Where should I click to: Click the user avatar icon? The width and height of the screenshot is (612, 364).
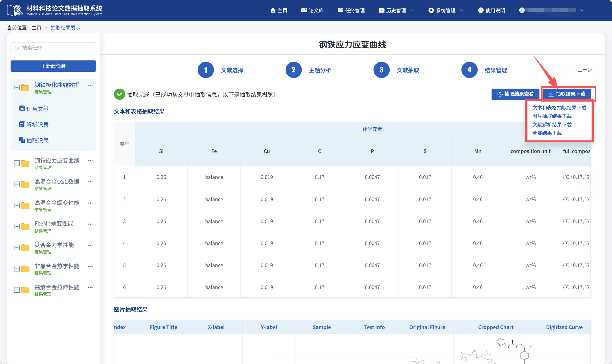[522, 10]
